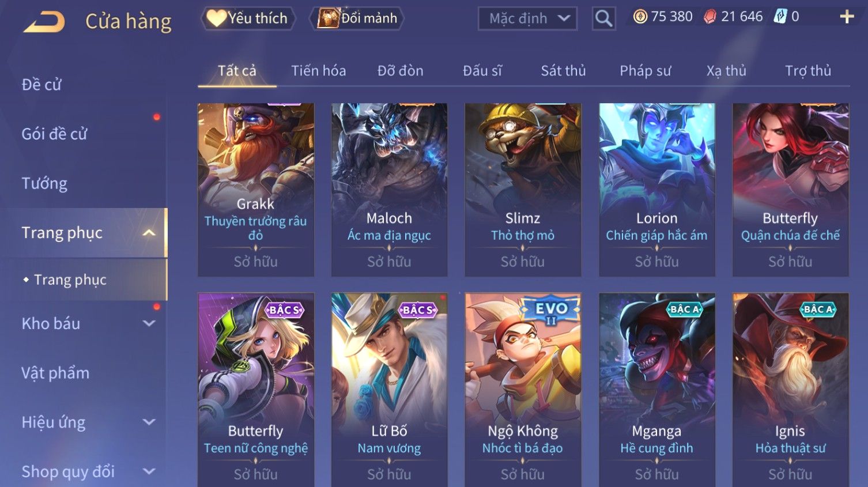Click the blue voucher currency icon
This screenshot has width=868, height=487.
pyautogui.click(x=780, y=17)
